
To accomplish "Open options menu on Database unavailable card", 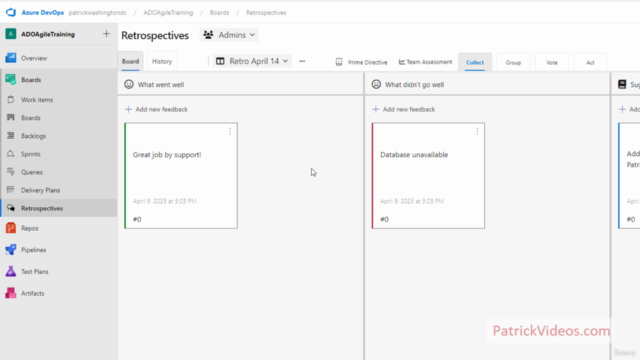I will pyautogui.click(x=477, y=131).
